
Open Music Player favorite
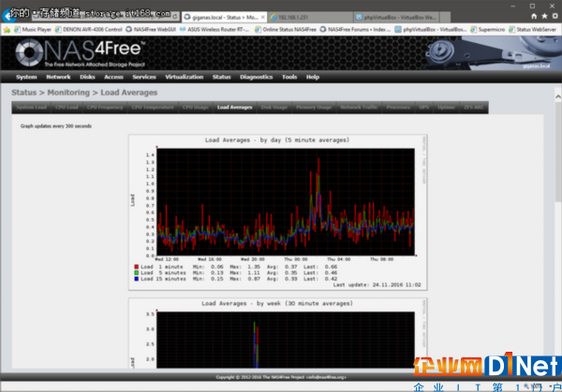pyautogui.click(x=33, y=29)
